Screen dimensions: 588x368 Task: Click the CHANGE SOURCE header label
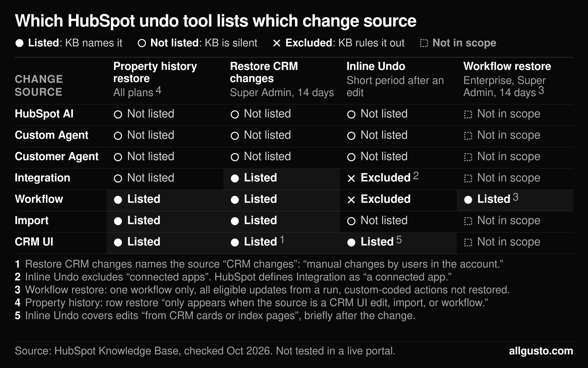[x=39, y=85]
